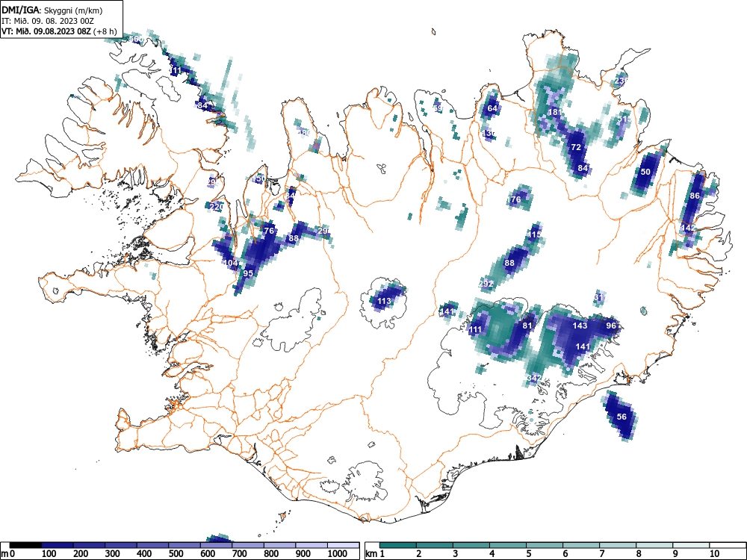Click visibility value '104' on the map

point(231,262)
